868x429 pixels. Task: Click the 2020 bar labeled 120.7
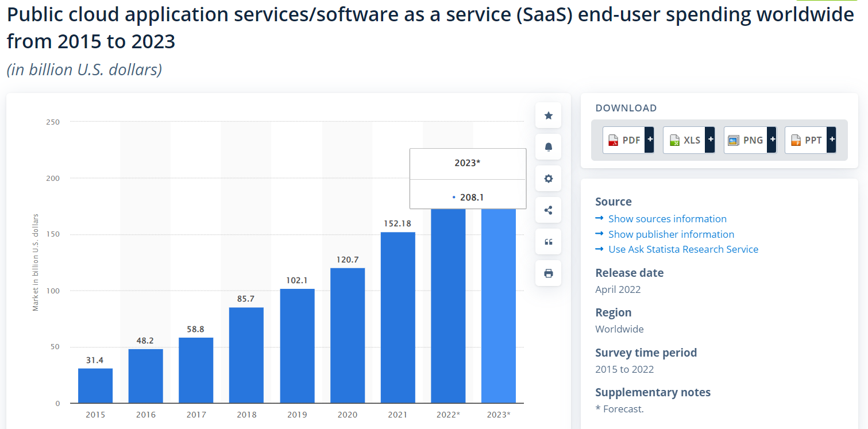coord(348,335)
